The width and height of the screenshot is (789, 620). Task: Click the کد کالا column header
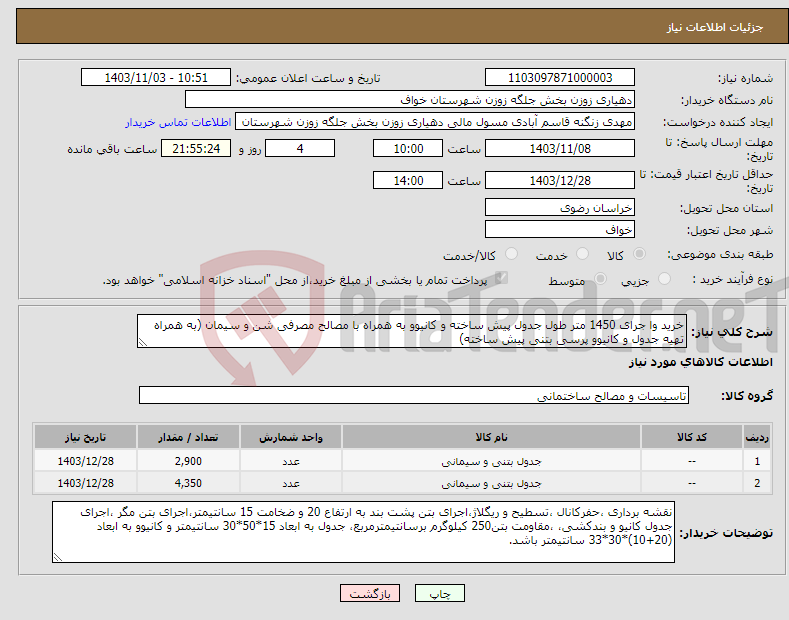691,437
